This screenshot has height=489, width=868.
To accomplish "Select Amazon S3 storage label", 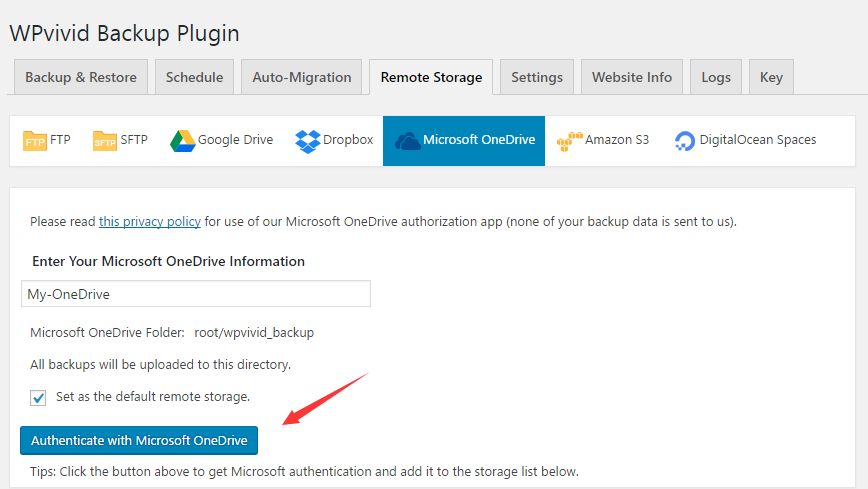I will (617, 140).
